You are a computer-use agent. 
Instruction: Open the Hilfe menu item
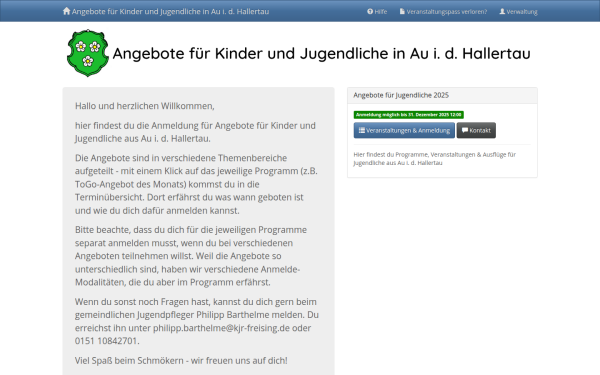[377, 11]
